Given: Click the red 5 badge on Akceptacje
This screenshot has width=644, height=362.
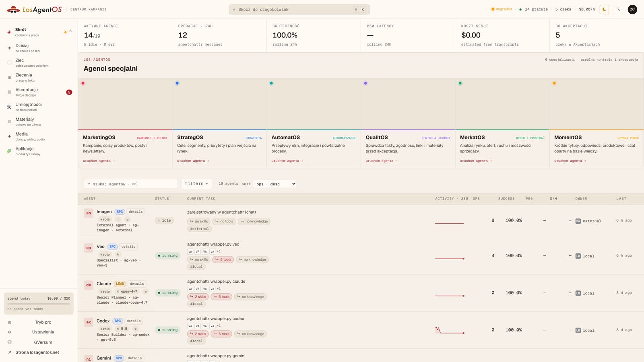Looking at the screenshot, I should click(x=69, y=93).
